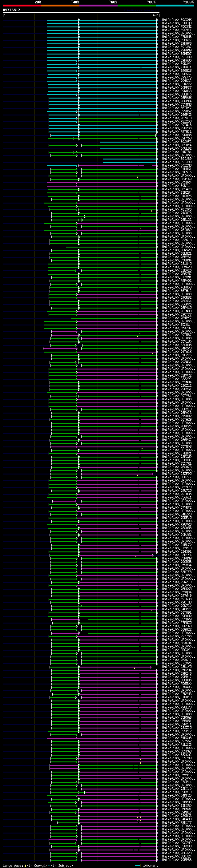Image resolution: width=197 pixels, height=868 pixels.
Task: Click the white query sequence bar
Action: (x=81, y=13)
